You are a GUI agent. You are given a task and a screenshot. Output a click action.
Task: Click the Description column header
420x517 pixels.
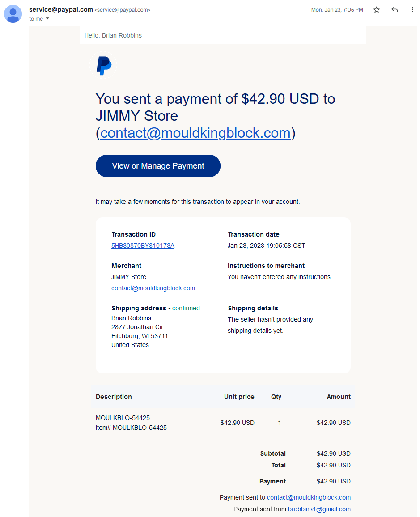coord(114,397)
